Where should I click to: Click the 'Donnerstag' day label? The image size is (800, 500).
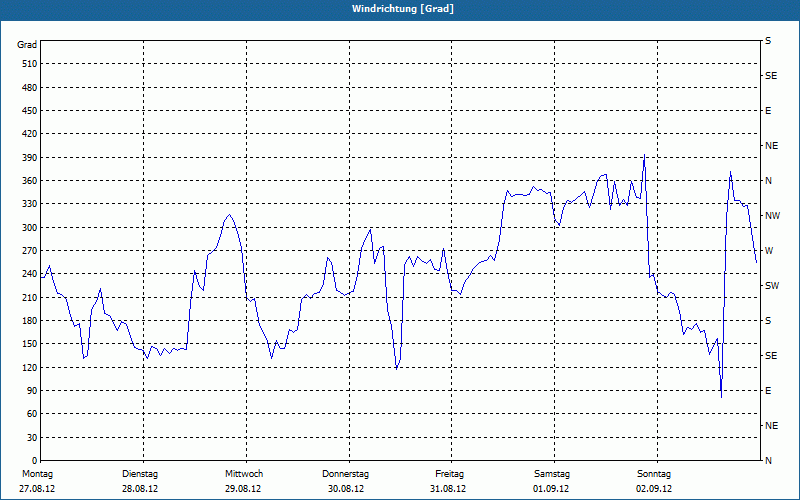click(345, 474)
